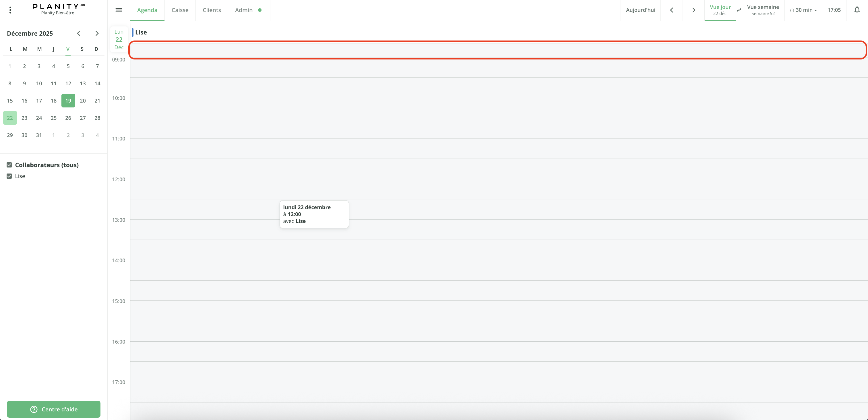Uncheck the Collaborateurs (tous) checkbox
The height and width of the screenshot is (420, 868).
(9, 165)
